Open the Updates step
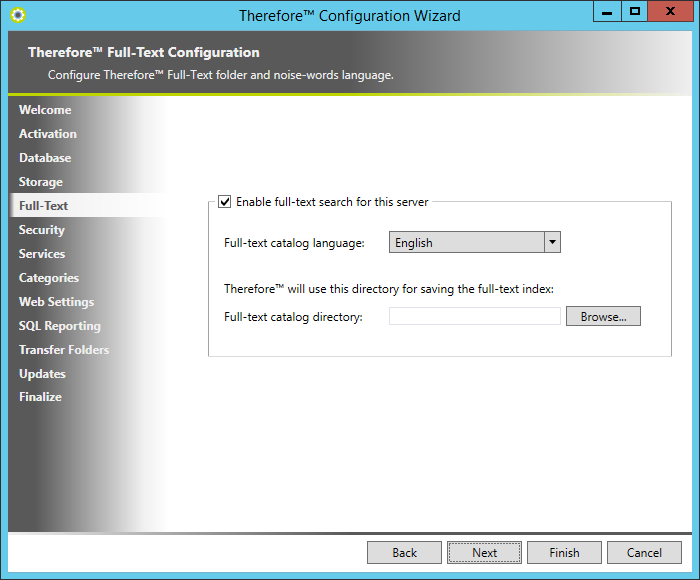 (42, 374)
